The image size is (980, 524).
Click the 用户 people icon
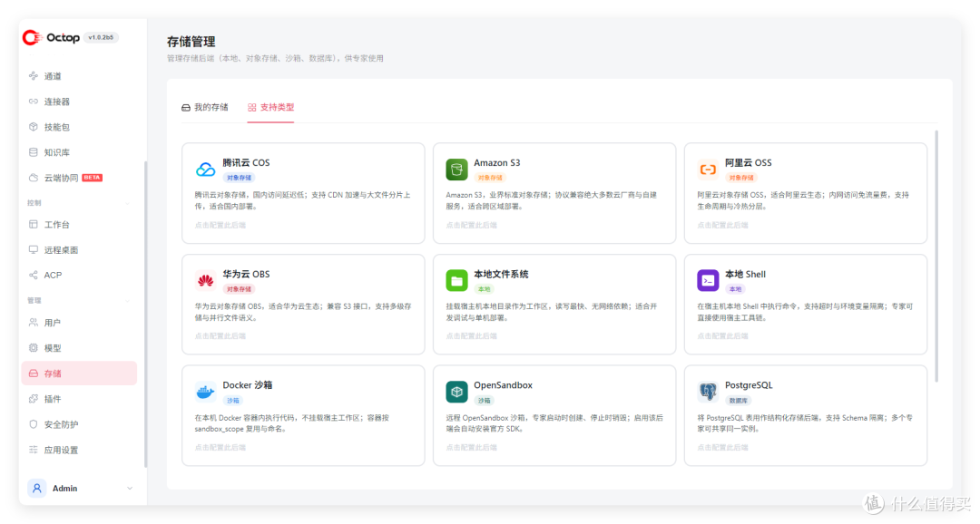pos(34,322)
